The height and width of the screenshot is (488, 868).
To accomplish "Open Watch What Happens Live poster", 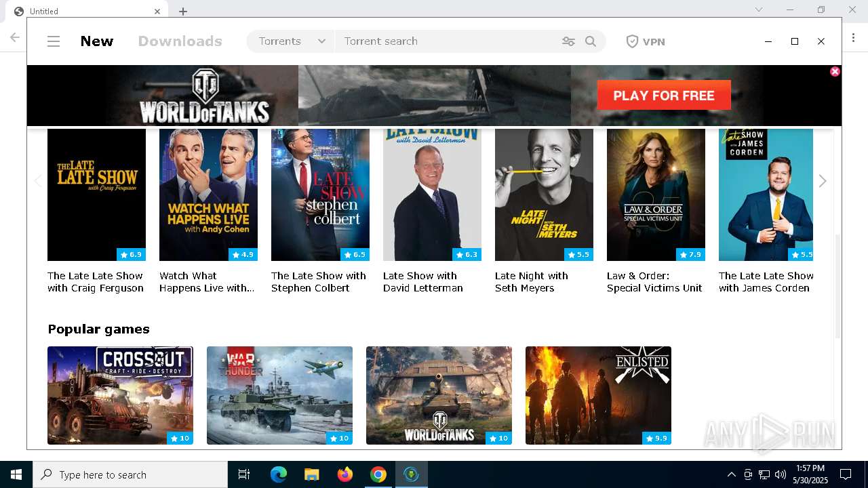I will [208, 195].
